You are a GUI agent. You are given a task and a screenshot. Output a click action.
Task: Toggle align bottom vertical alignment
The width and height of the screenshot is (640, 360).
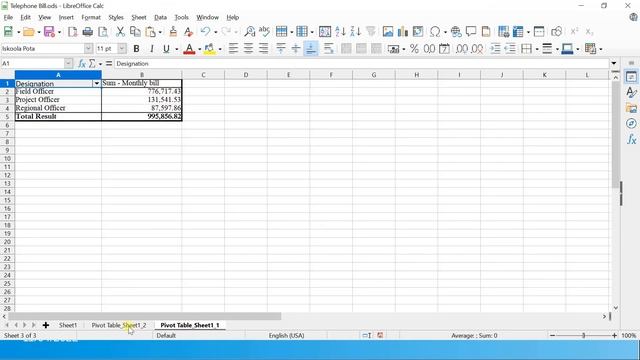311,49
